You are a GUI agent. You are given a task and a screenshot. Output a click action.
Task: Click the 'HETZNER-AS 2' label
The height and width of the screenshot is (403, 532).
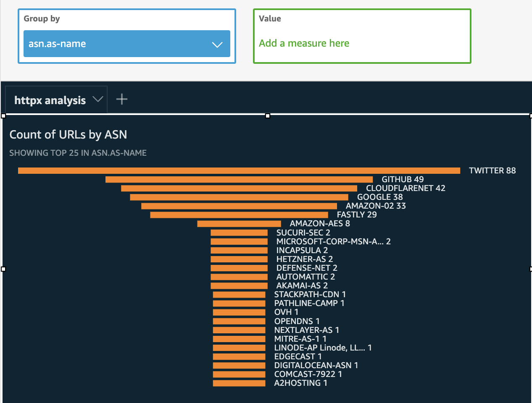tap(305, 259)
